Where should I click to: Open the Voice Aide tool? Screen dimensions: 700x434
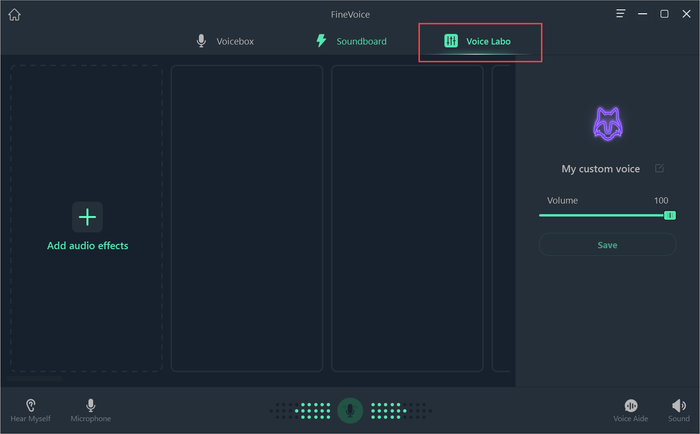coord(630,410)
